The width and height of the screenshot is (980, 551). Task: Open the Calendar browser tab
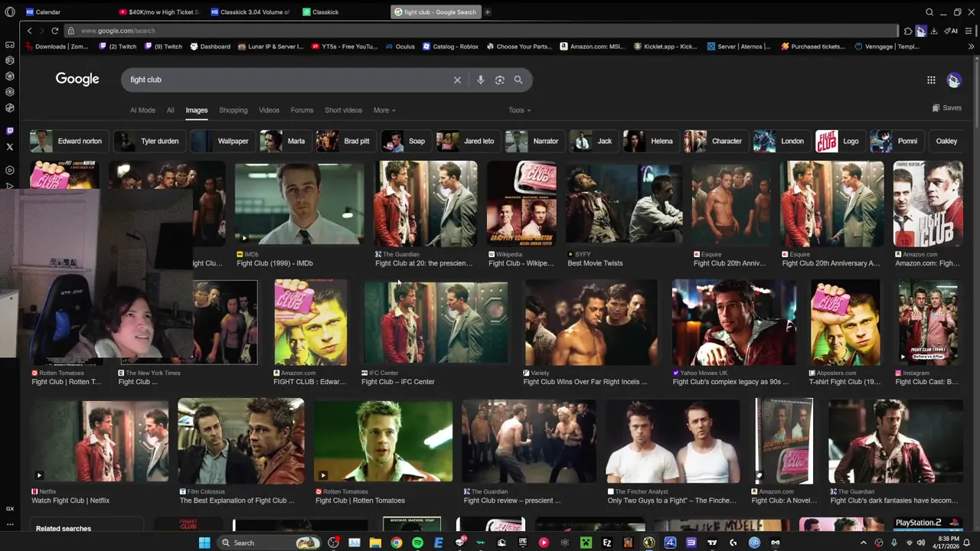[47, 11]
